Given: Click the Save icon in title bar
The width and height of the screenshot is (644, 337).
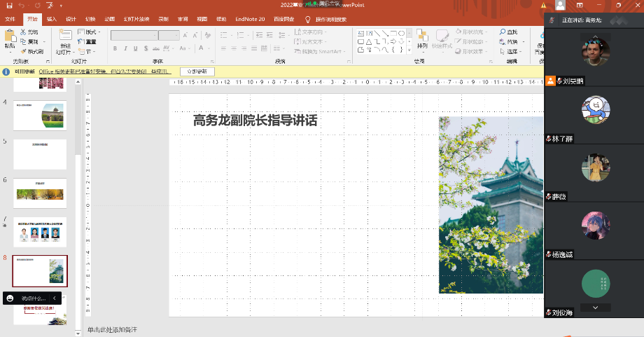Looking at the screenshot, I should click(9, 6).
